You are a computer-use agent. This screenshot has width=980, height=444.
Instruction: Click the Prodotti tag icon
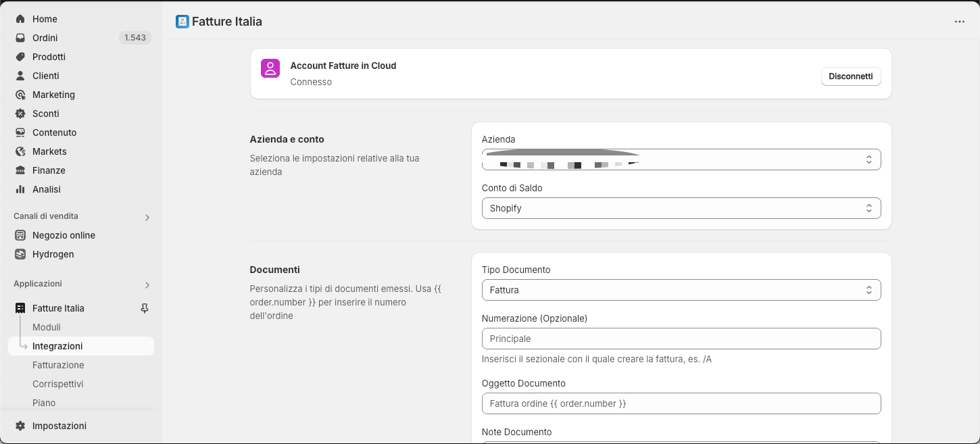(20, 57)
